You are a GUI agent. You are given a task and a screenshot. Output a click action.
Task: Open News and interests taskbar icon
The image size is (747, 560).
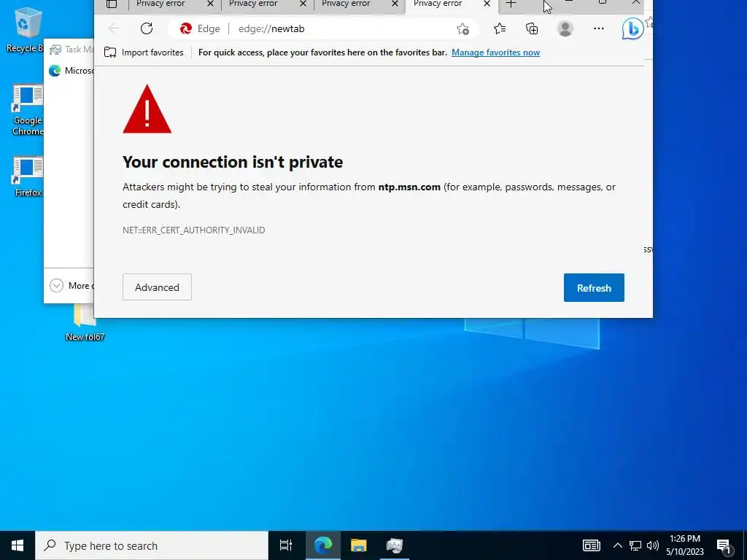point(591,545)
